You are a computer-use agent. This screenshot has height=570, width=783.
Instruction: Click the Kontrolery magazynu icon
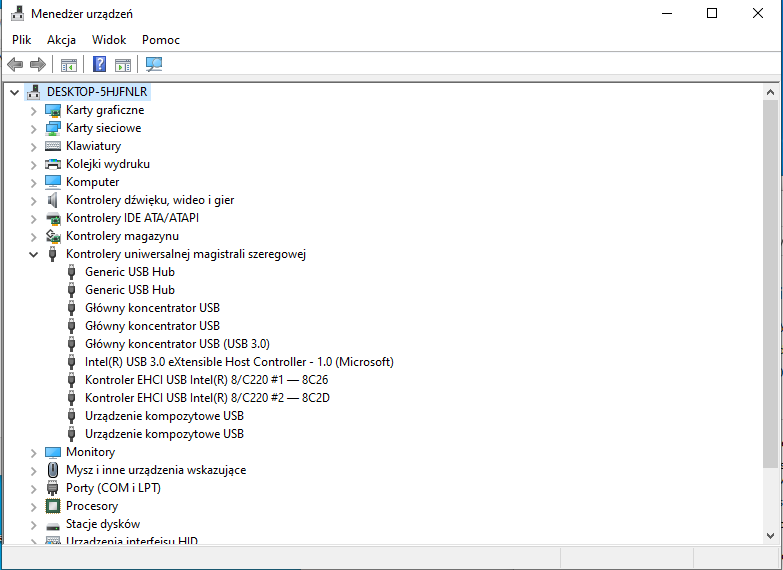point(53,236)
